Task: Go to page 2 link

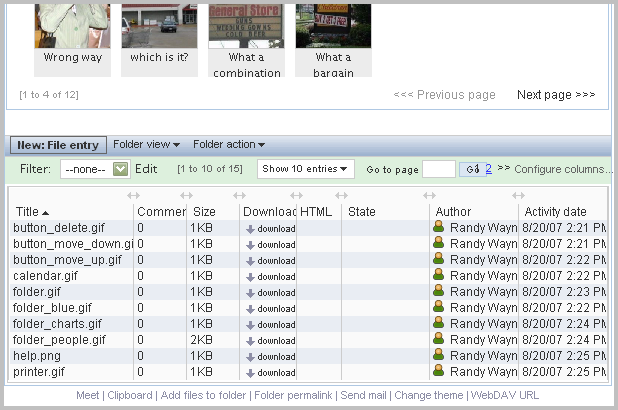Action: tap(489, 169)
